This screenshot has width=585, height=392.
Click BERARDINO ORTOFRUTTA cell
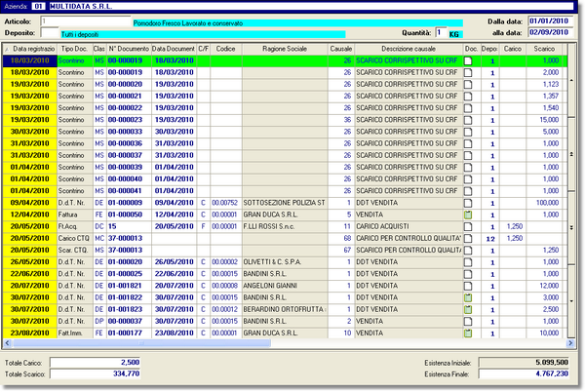[285, 309]
